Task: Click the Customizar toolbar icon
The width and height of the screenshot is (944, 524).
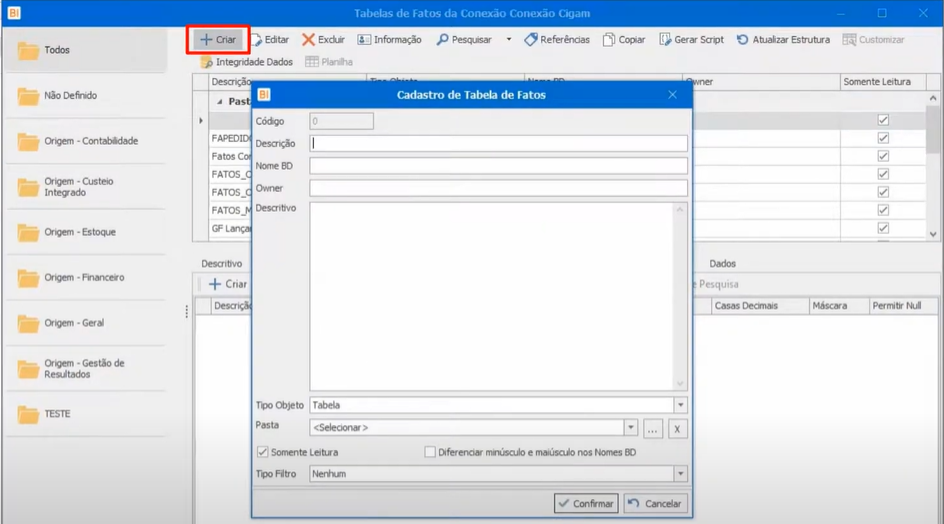Action: coord(849,40)
